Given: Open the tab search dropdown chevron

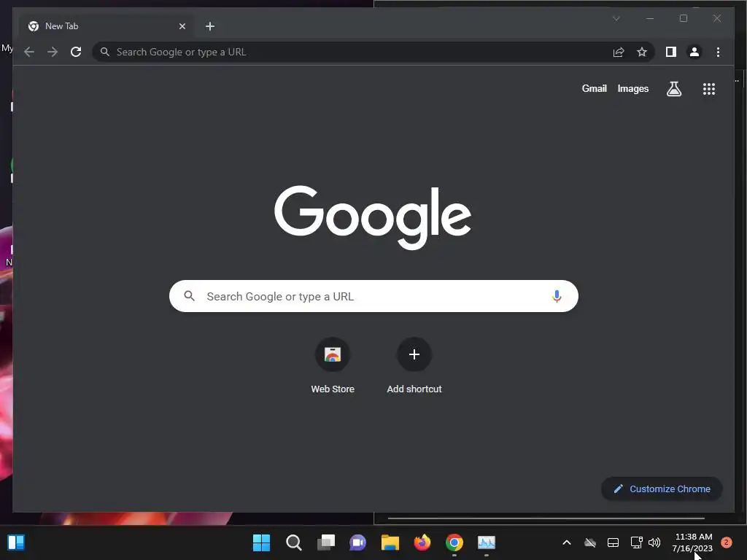Looking at the screenshot, I should tap(616, 18).
